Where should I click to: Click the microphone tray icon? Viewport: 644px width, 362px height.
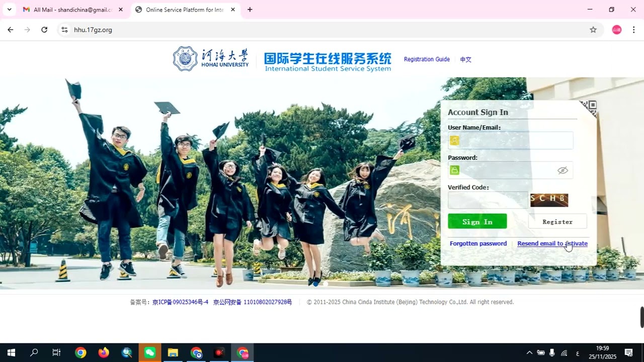coord(552,352)
